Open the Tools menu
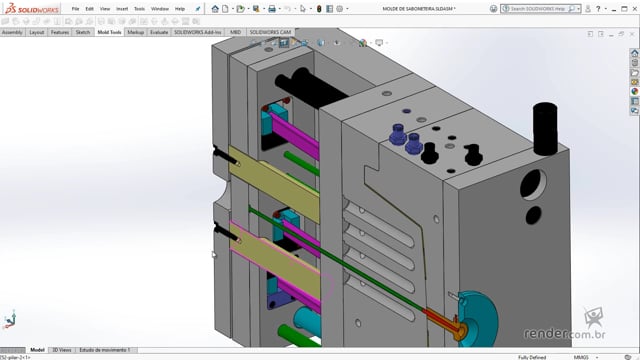The width and height of the screenshot is (640, 360). click(140, 9)
